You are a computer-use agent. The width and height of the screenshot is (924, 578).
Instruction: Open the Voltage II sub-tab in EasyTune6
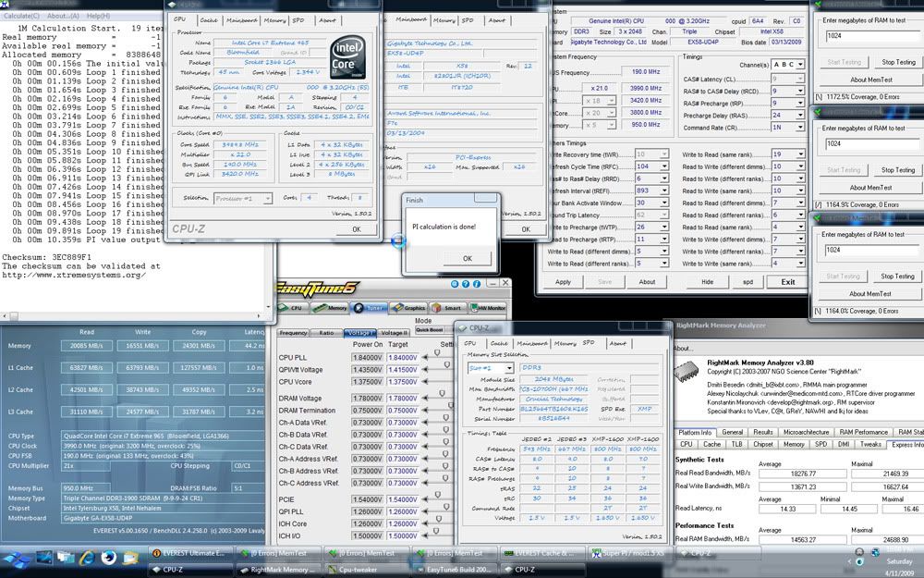pos(394,333)
